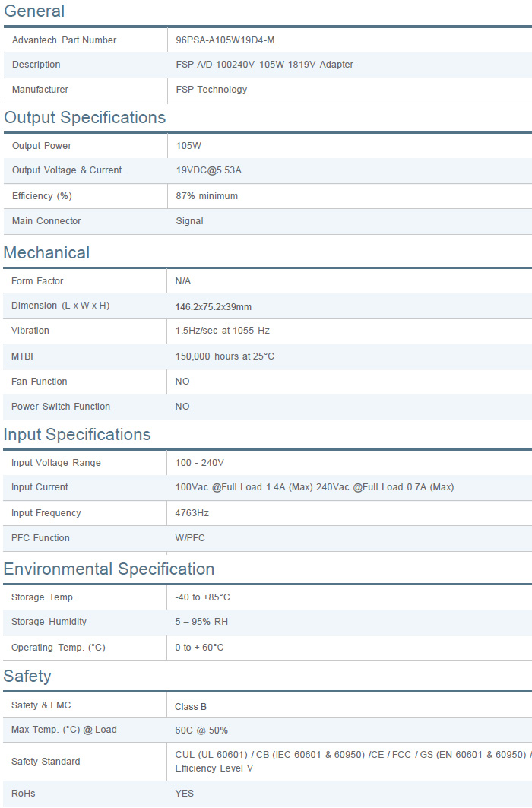Click the Power Switch Function label
Viewport: 532px width, 808px height.
coord(61,407)
